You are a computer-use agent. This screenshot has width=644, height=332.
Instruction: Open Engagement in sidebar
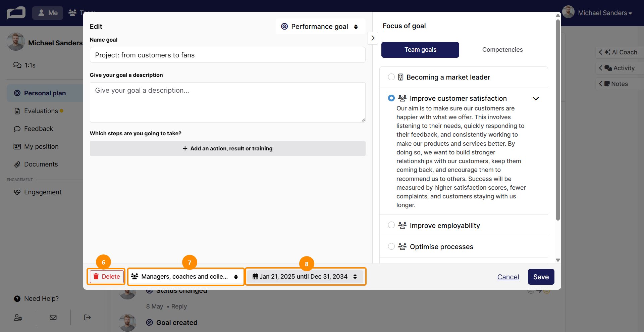tap(43, 192)
